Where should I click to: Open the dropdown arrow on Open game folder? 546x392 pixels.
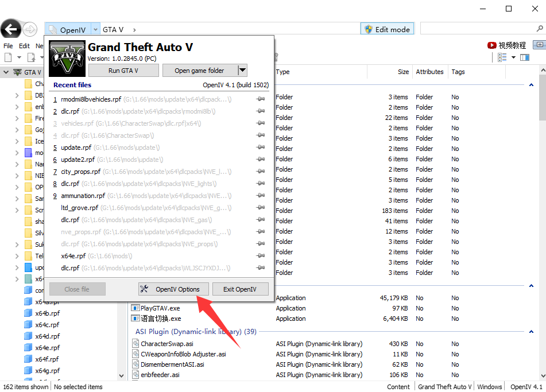pos(242,71)
